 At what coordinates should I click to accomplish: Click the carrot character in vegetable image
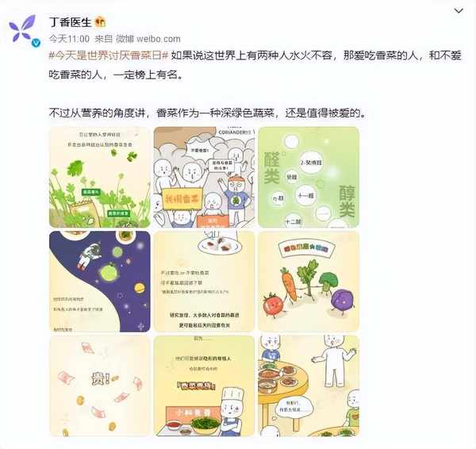[288, 285]
